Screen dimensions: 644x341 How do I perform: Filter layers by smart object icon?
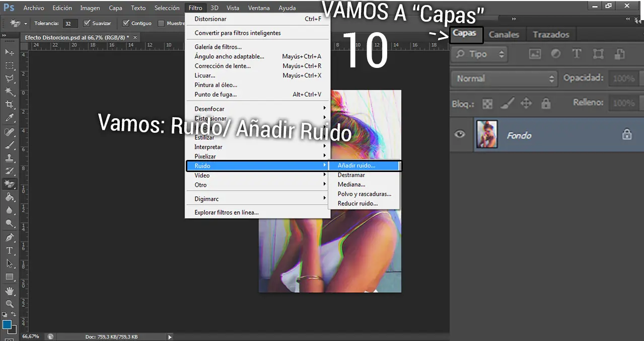click(x=620, y=54)
